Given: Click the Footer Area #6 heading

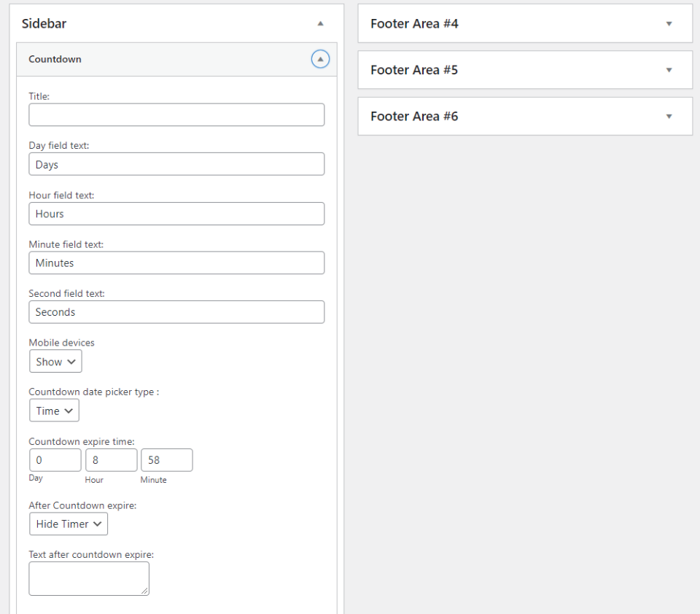Looking at the screenshot, I should [414, 116].
